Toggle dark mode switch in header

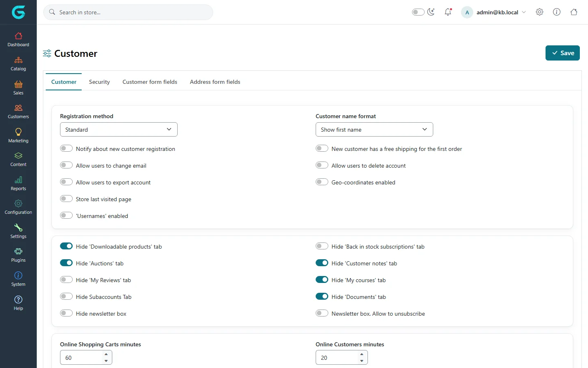point(418,12)
